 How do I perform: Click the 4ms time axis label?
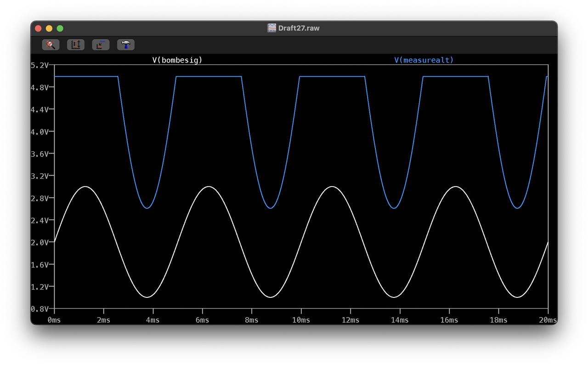153,320
